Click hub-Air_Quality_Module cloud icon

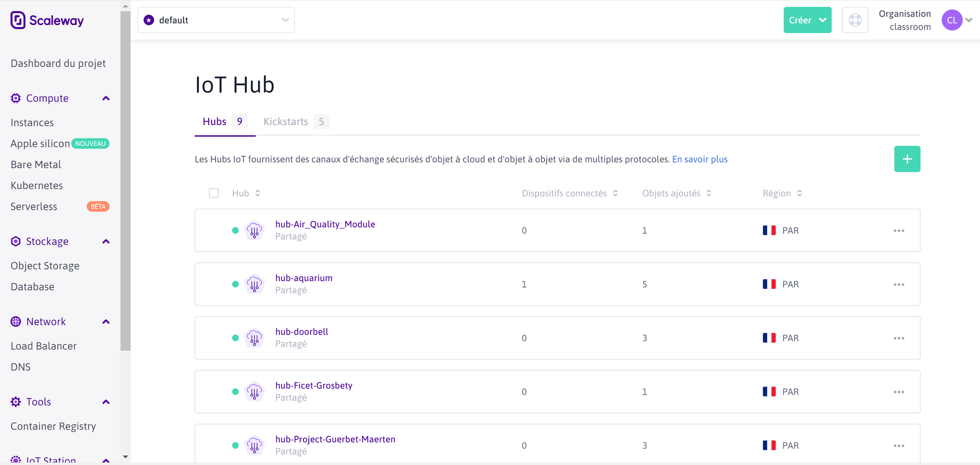point(254,230)
